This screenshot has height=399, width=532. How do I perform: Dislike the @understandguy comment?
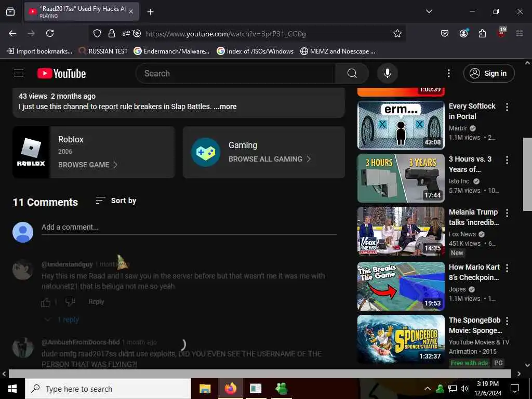click(70, 302)
